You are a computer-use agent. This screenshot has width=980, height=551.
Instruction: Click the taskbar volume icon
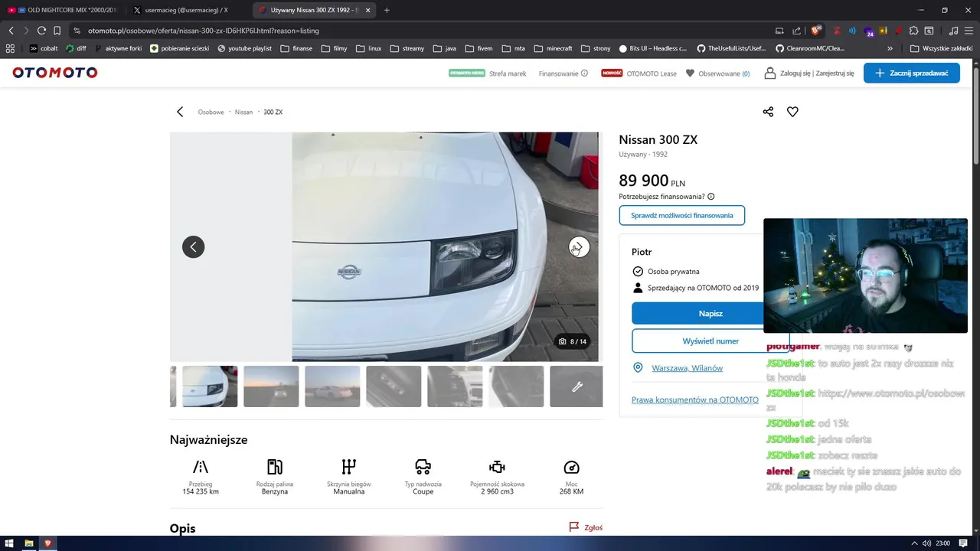pos(927,543)
